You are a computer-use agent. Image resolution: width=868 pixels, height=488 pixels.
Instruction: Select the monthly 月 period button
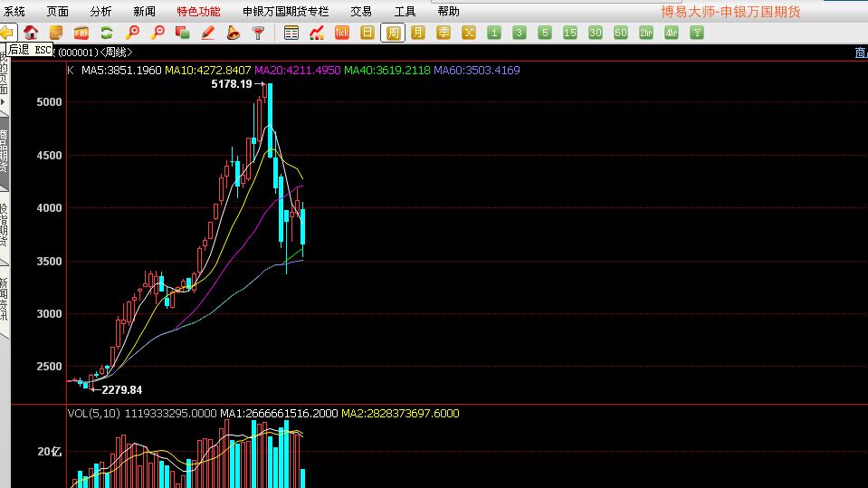[417, 33]
